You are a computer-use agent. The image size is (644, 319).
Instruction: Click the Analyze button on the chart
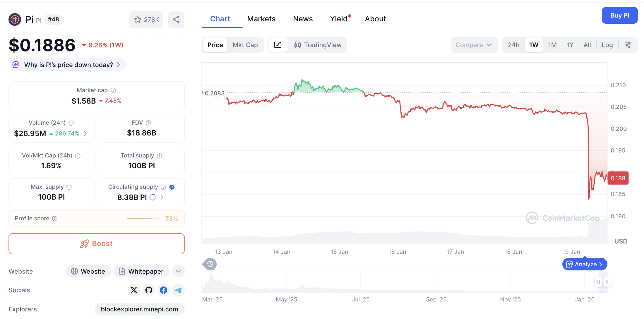(x=584, y=264)
